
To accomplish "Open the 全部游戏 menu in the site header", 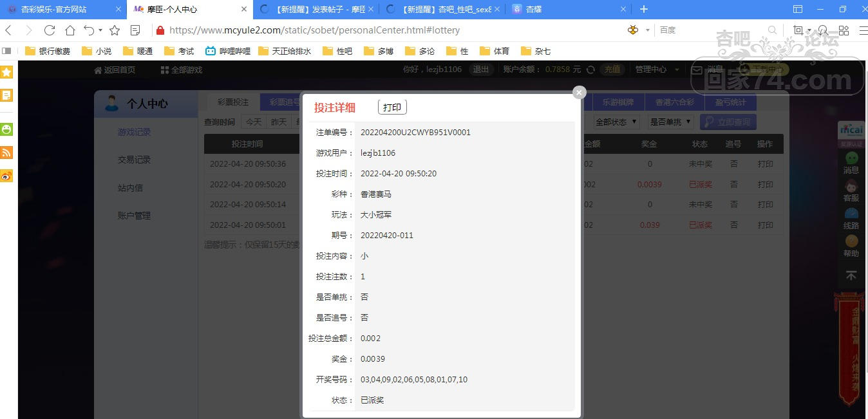I will coord(182,70).
